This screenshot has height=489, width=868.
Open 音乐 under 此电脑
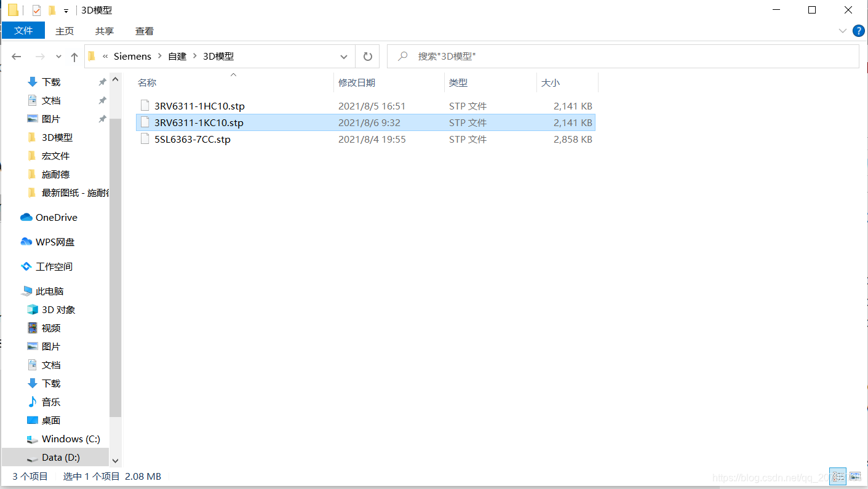[x=51, y=402]
